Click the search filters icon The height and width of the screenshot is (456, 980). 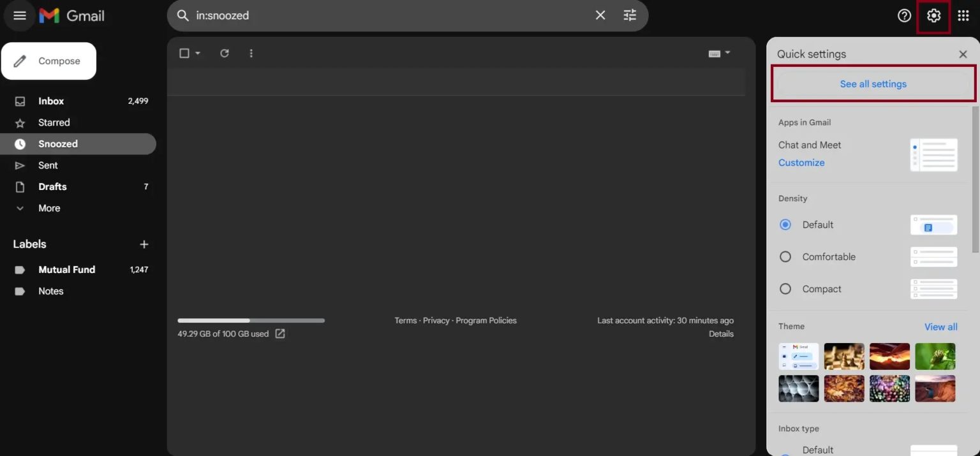coord(630,15)
